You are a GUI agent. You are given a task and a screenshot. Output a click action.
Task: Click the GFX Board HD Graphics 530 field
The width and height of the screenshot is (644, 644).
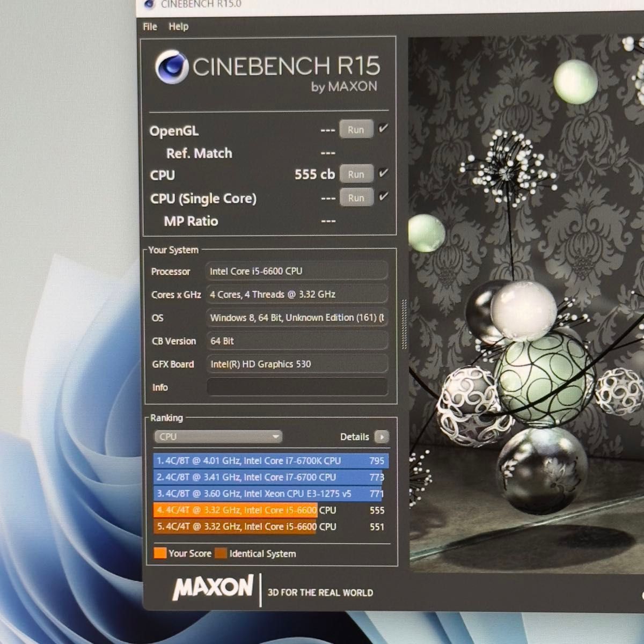point(297,364)
